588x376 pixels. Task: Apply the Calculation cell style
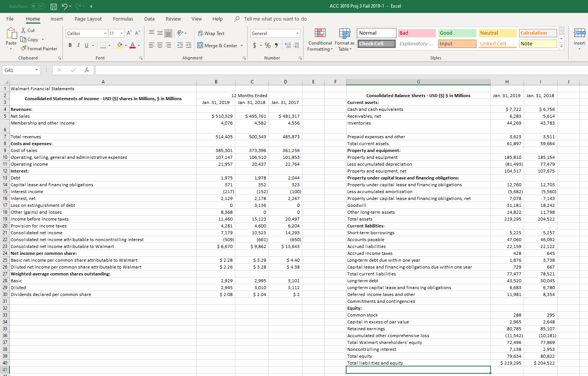[538, 33]
